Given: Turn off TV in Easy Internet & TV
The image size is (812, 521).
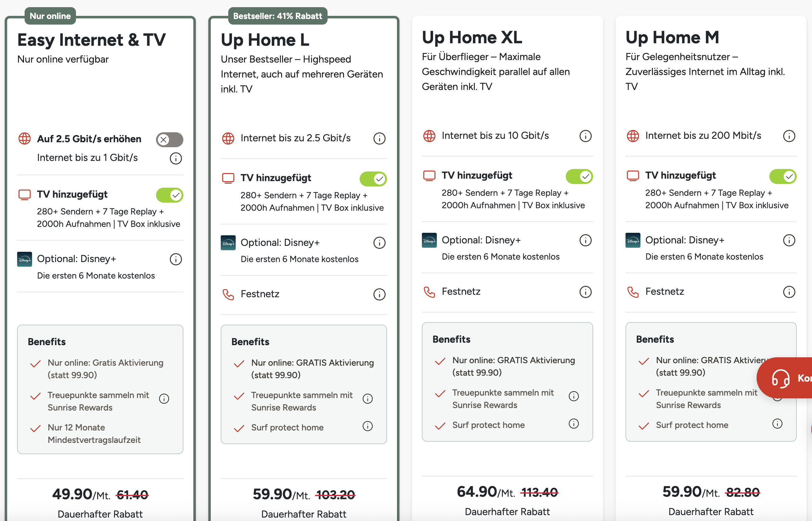Looking at the screenshot, I should (x=169, y=195).
